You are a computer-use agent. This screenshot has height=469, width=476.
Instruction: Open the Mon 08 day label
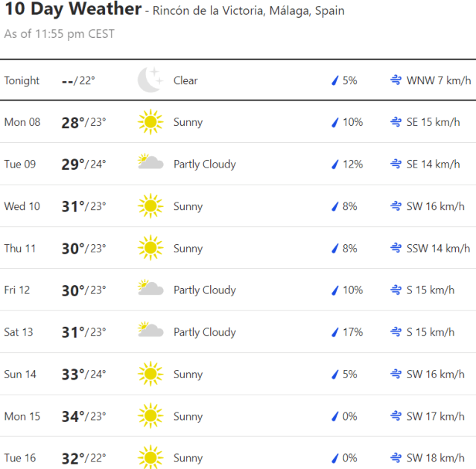tap(22, 122)
